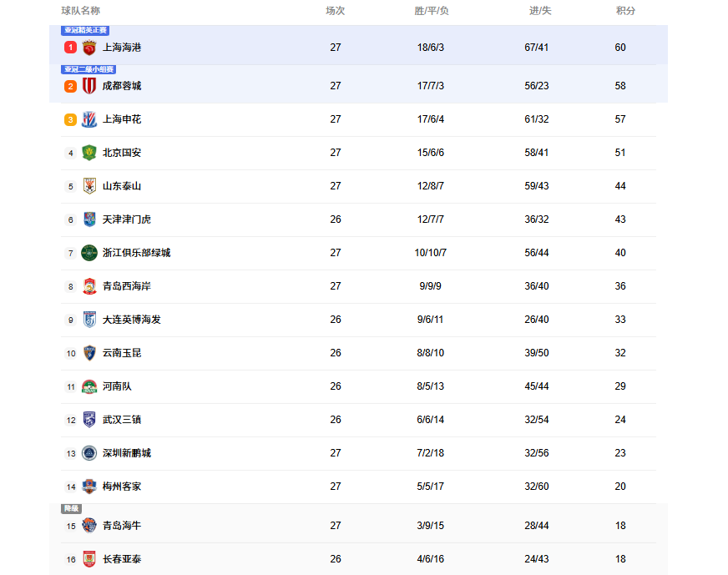Screen dimensions: 728x575
Task: Click the 亚冠精英正赛 qualification tag
Action: click(86, 31)
